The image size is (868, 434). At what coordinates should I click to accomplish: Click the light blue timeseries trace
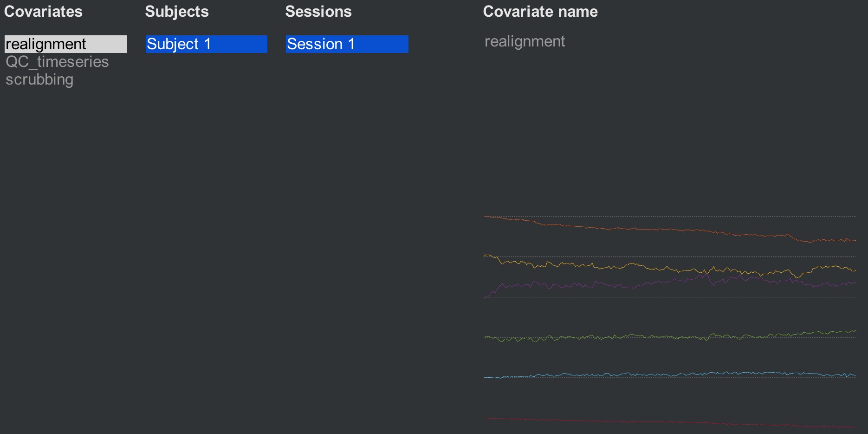point(668,374)
